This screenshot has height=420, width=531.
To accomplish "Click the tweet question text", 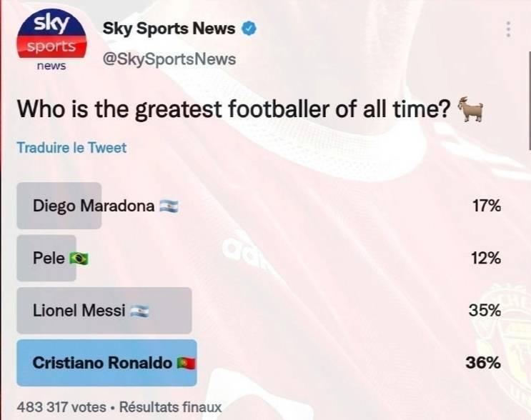I will point(234,110).
